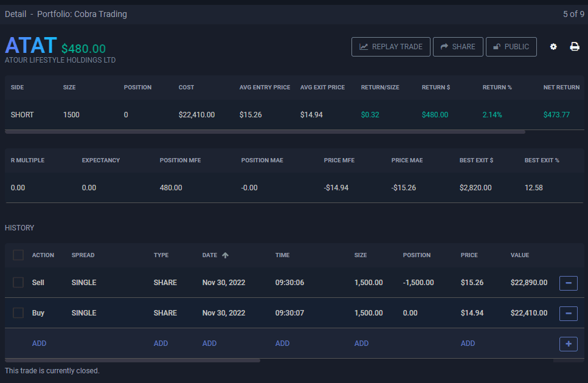588x383 pixels.
Task: Tick the Buy row checkbox
Action: [18, 313]
